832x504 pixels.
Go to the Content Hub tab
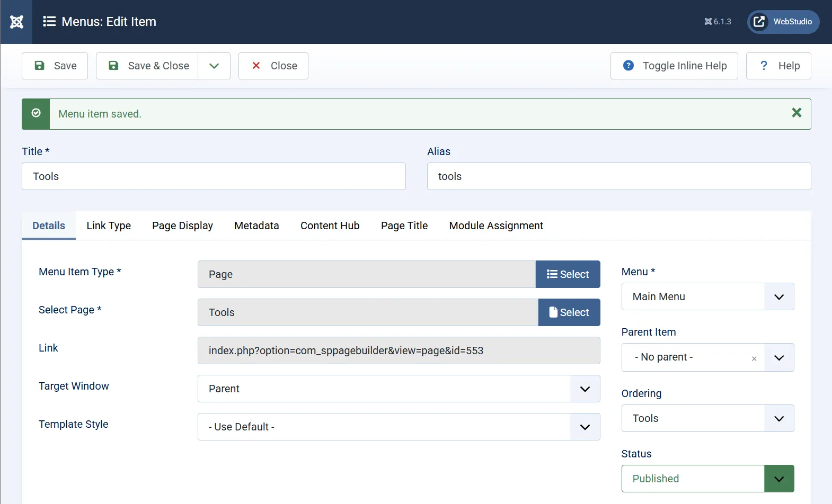[330, 226]
